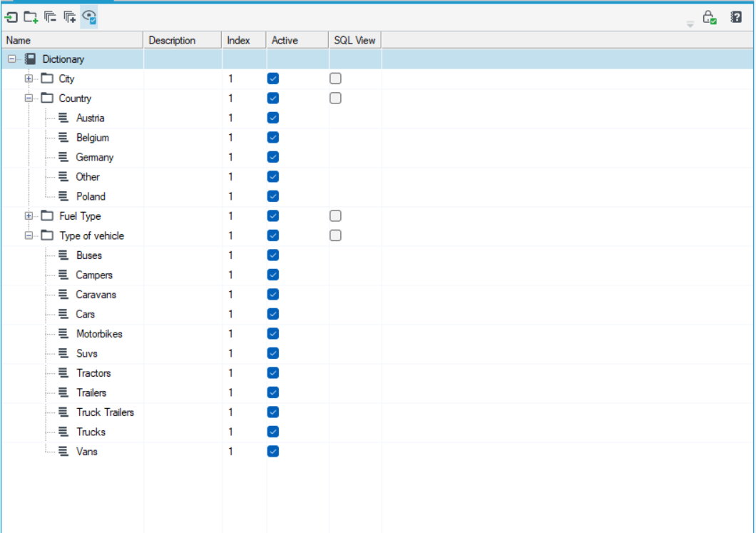Collapse the Dictionary root node
This screenshot has height=533, width=756.
(x=11, y=59)
